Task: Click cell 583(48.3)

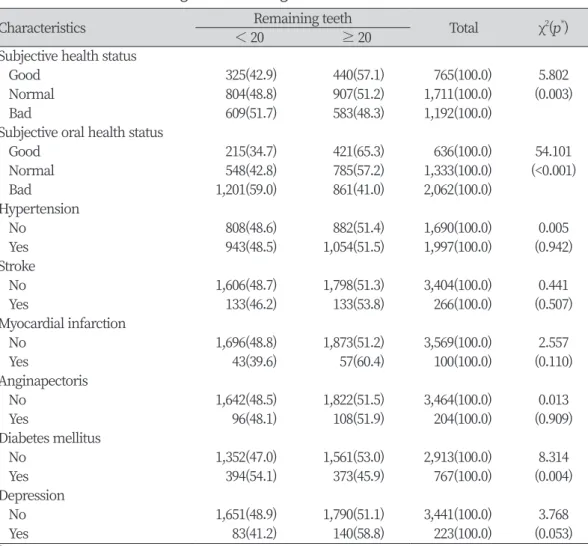Action: pos(358,113)
